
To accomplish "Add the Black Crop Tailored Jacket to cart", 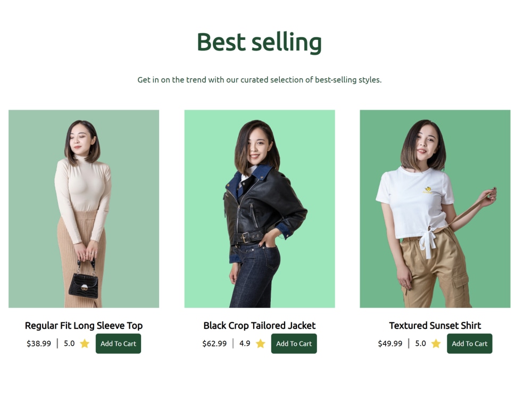I will (x=294, y=344).
